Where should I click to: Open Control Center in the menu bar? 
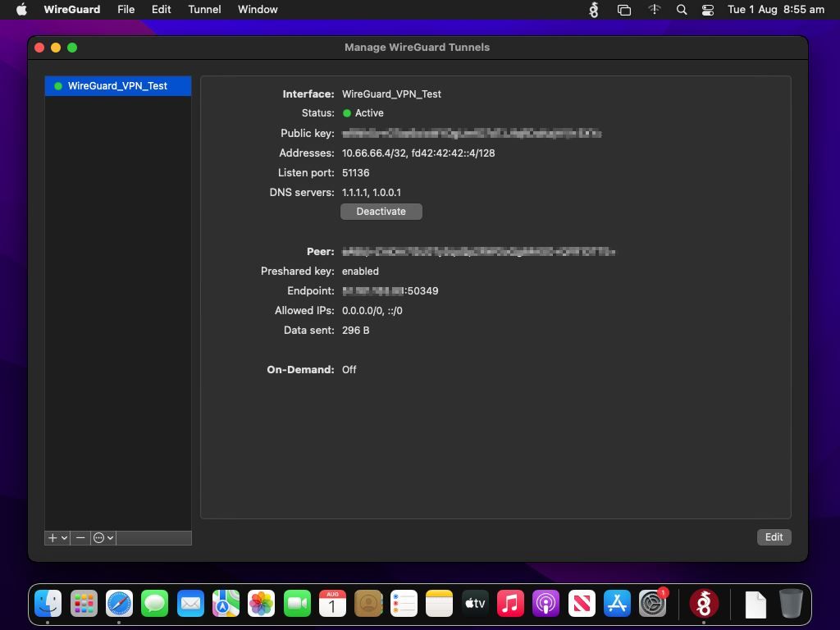pos(707,9)
